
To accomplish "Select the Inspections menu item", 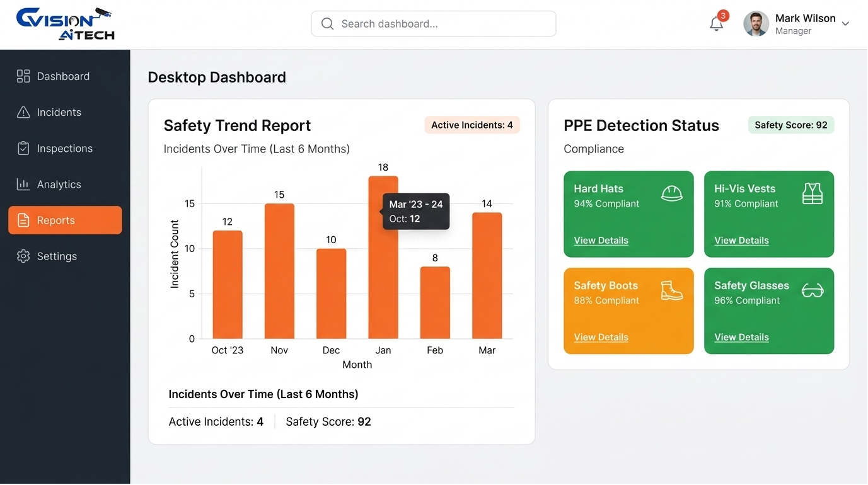I will (x=65, y=148).
